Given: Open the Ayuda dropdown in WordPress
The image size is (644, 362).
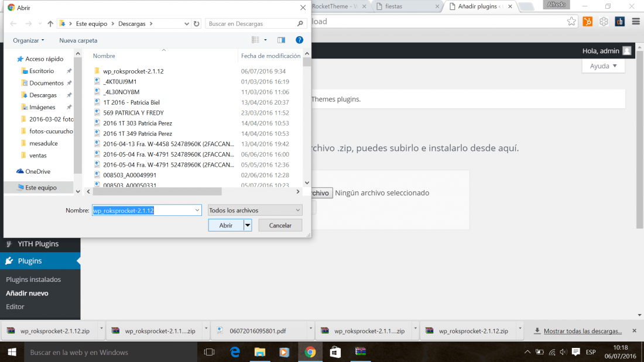Looking at the screenshot, I should (604, 66).
